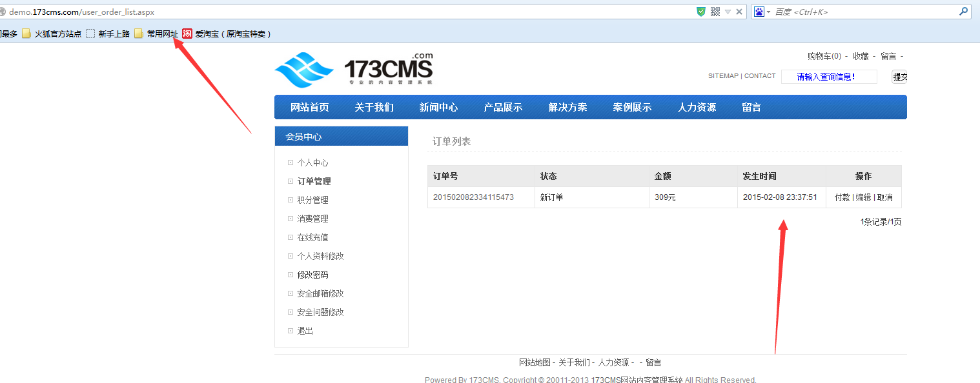Open the CONTACT link
Screen dimensions: 980x383
point(760,76)
